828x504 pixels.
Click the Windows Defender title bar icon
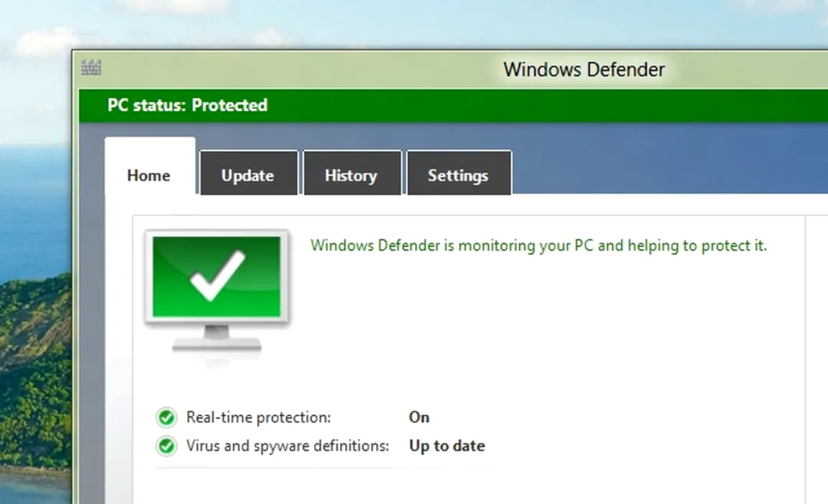tap(91, 68)
